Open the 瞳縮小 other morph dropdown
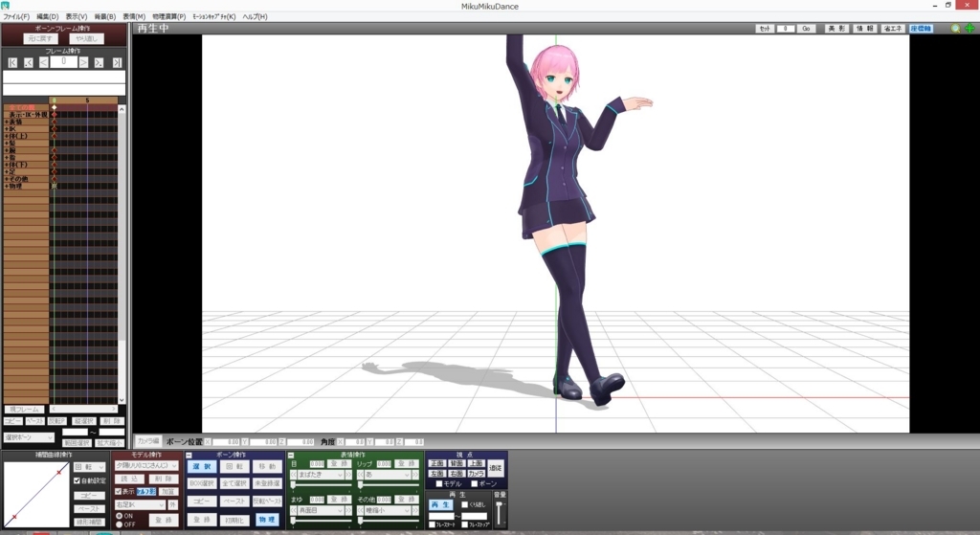This screenshot has height=535, width=980. coord(389,511)
